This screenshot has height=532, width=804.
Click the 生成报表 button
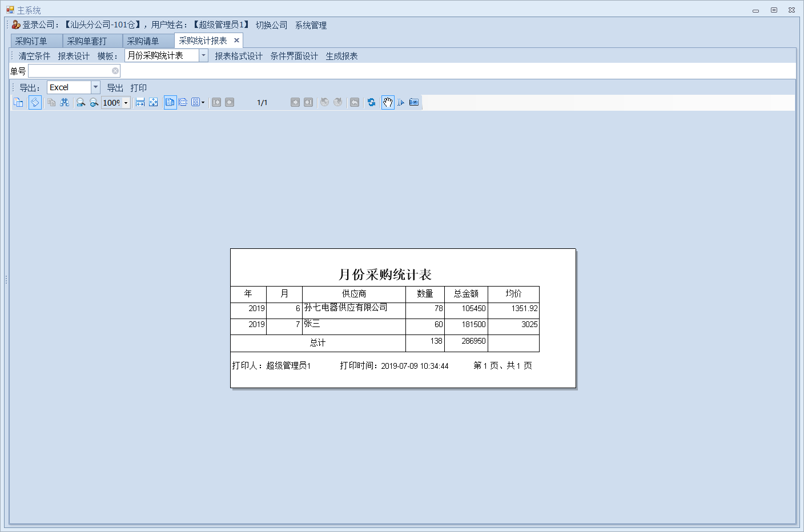341,56
